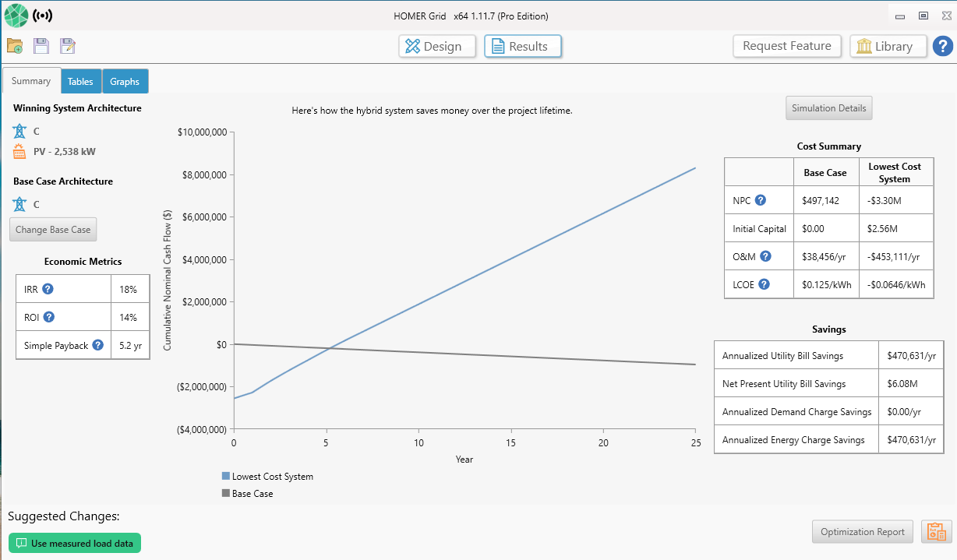Viewport: 957px width, 560px height.
Task: Click ROI help question mark icon
Action: coord(49,317)
